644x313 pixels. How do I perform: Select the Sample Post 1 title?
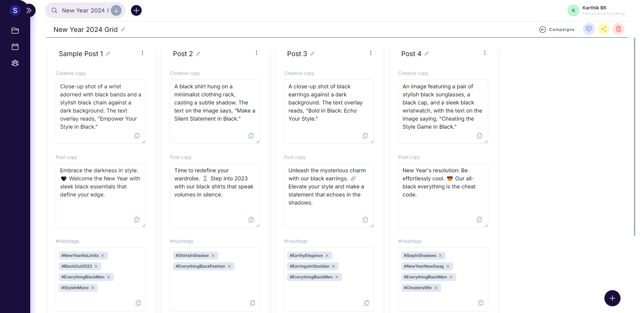coord(81,54)
